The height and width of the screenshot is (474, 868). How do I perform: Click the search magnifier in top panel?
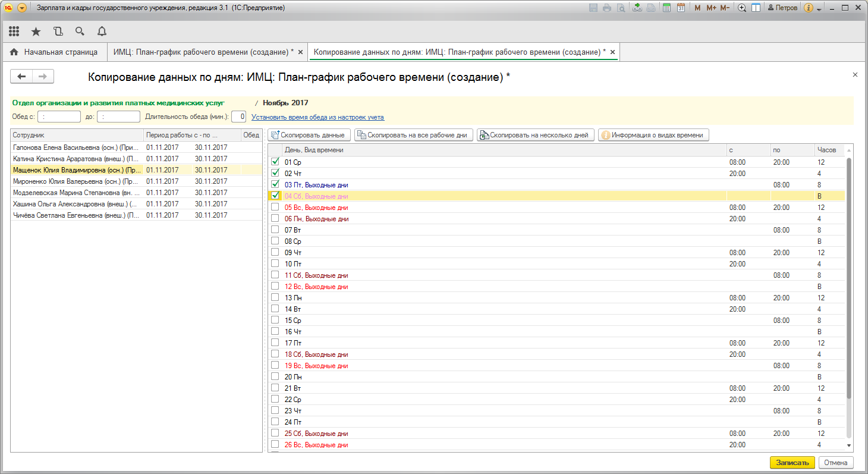(80, 32)
